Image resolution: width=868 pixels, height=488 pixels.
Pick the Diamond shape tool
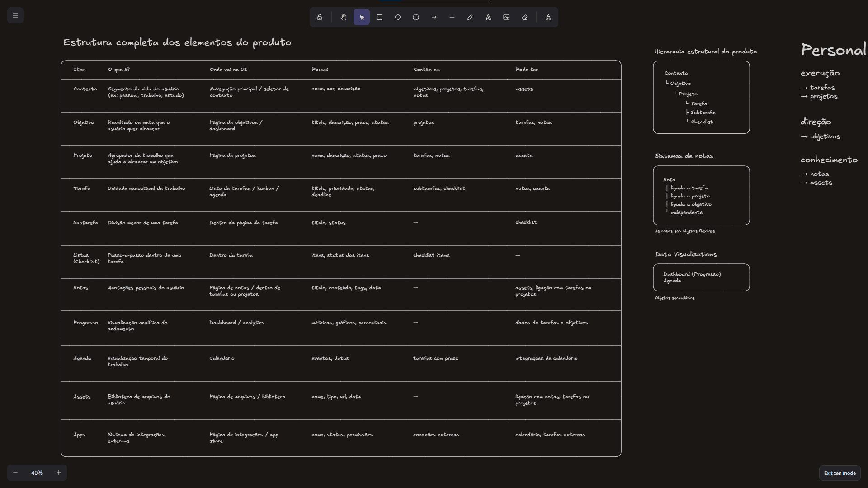(x=398, y=17)
